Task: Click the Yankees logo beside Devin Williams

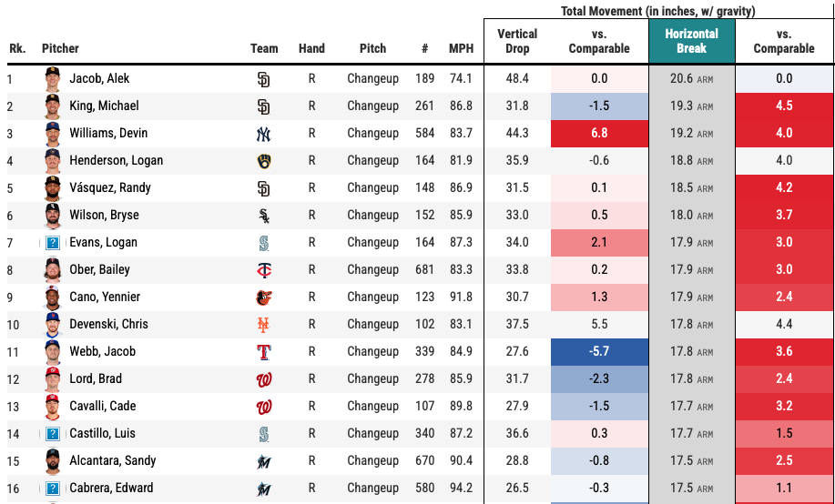Action: click(264, 134)
